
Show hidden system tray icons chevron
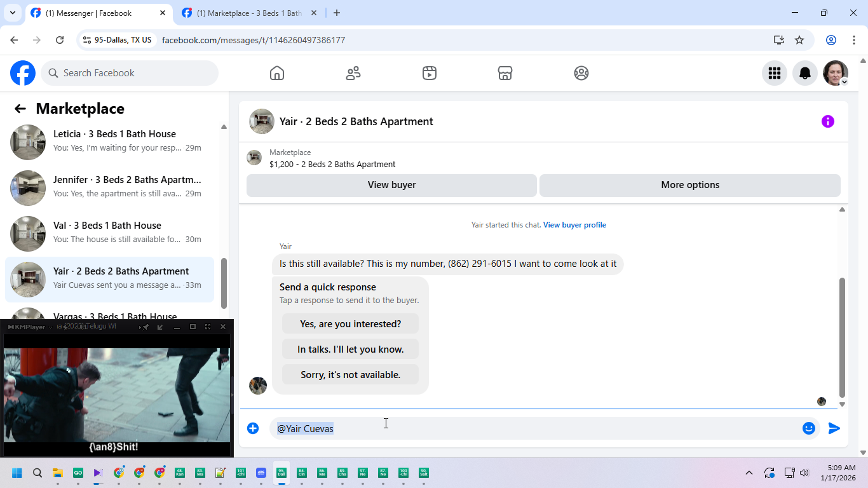point(749,473)
